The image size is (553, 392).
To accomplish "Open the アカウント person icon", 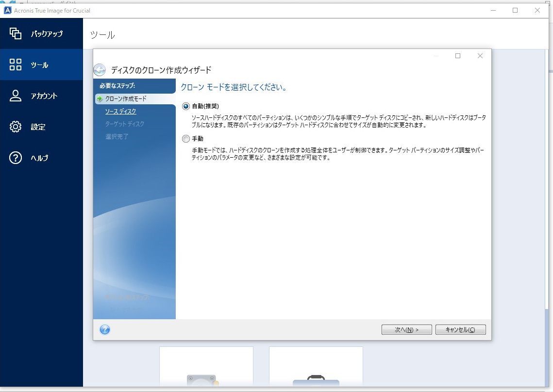I will click(x=15, y=96).
